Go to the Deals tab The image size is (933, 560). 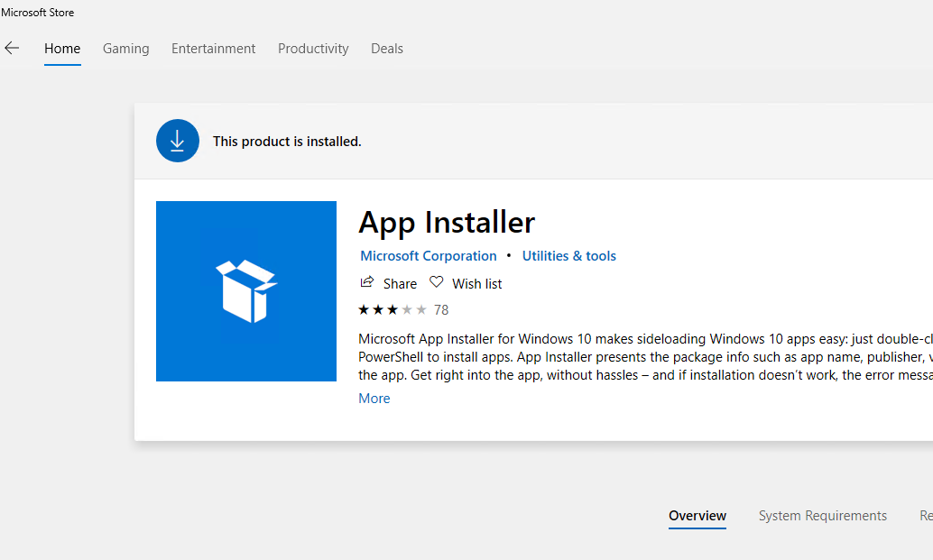pyautogui.click(x=387, y=49)
